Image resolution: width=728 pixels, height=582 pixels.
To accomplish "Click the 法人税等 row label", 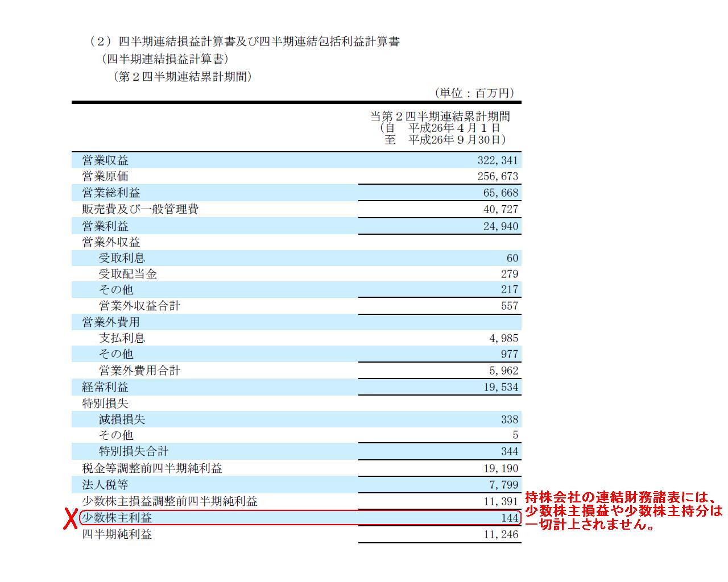I will pos(105,485).
